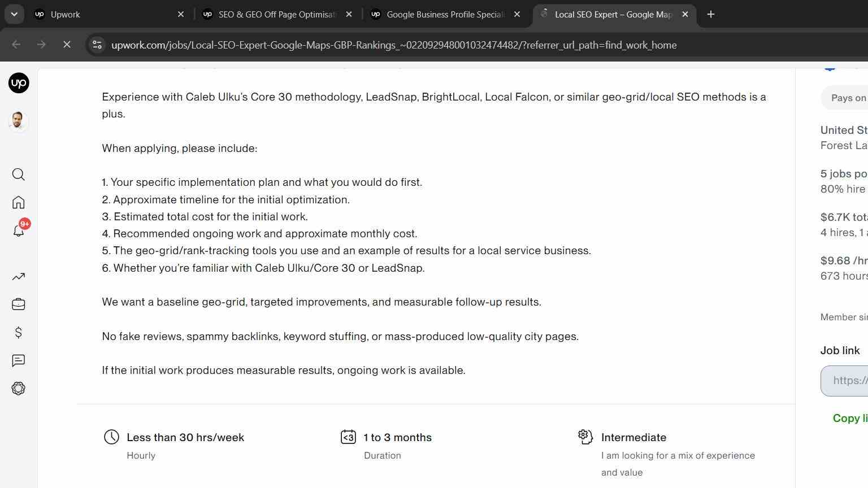Open the user profile avatar

click(19, 121)
